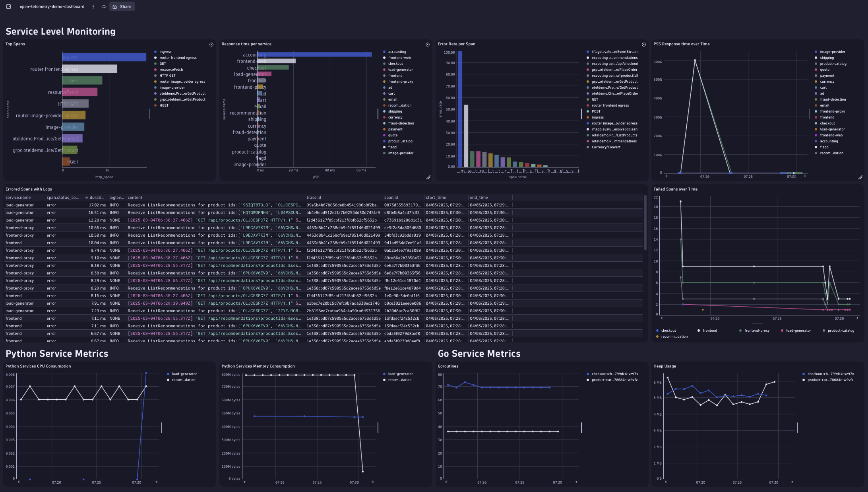Viewport: 868px width, 492px height.
Task: Click the sort arrow on the duration column
Action: pyautogui.click(x=87, y=197)
